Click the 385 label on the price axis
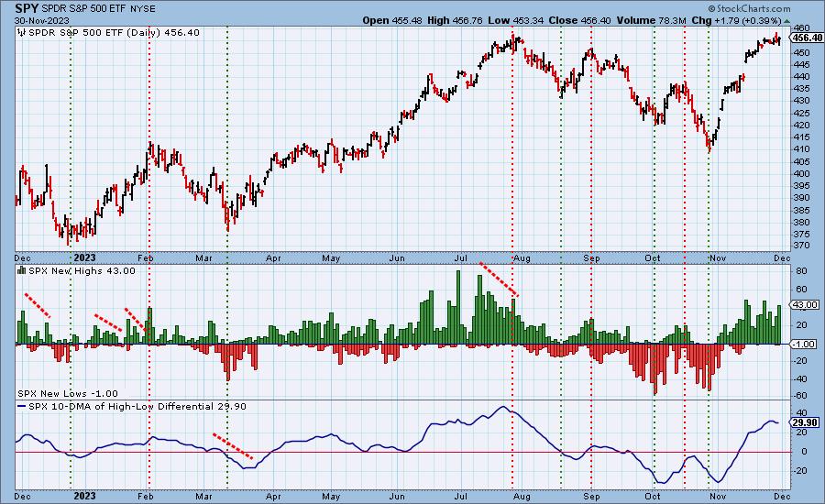 (802, 210)
